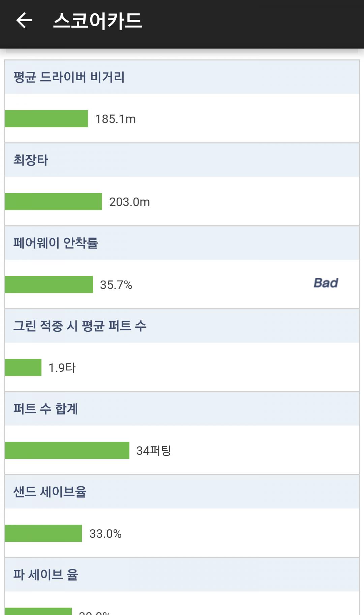Tap the 34퍼팅 value text

point(153,451)
